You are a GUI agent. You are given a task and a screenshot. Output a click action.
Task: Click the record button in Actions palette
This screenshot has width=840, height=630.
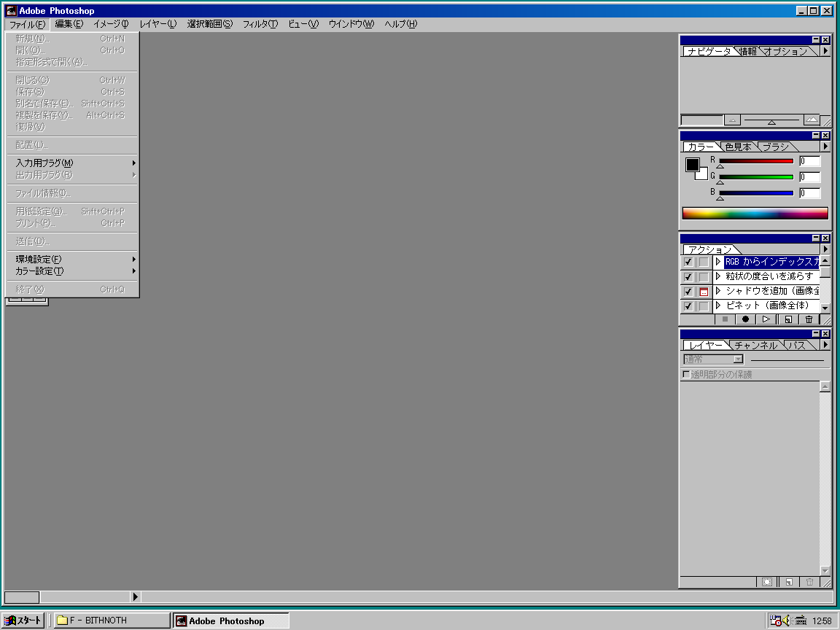(x=745, y=319)
